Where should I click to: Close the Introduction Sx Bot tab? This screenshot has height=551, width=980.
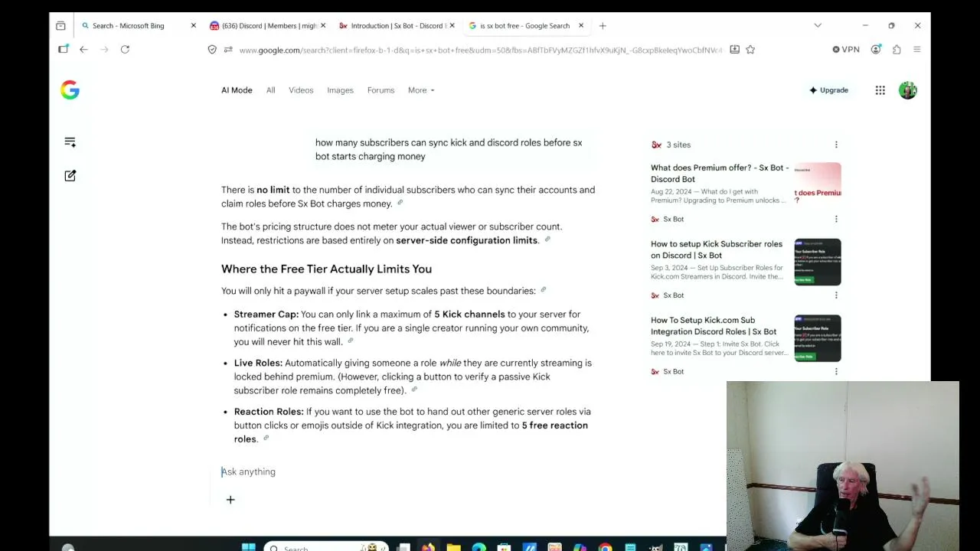click(452, 25)
